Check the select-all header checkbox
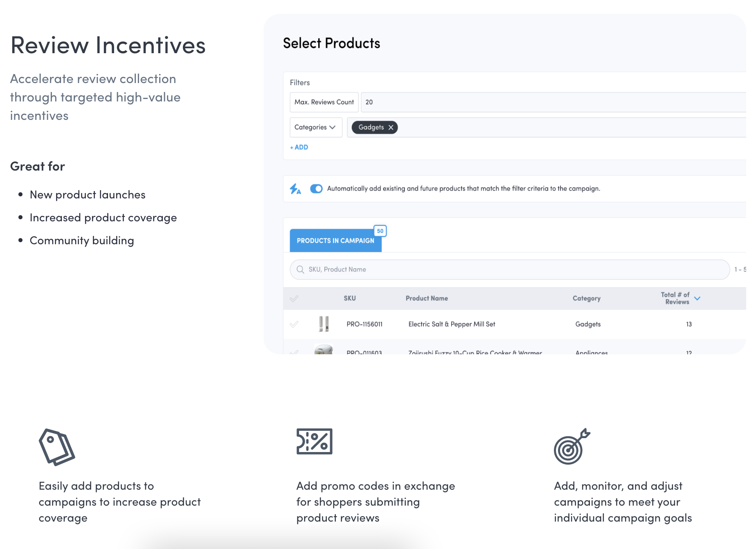The height and width of the screenshot is (549, 756). tap(294, 299)
